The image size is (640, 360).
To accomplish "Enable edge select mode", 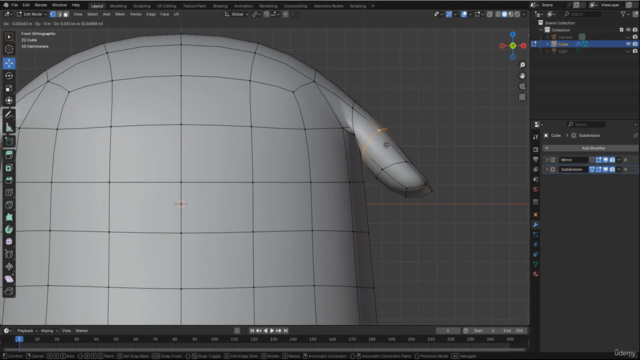I will pos(59,14).
